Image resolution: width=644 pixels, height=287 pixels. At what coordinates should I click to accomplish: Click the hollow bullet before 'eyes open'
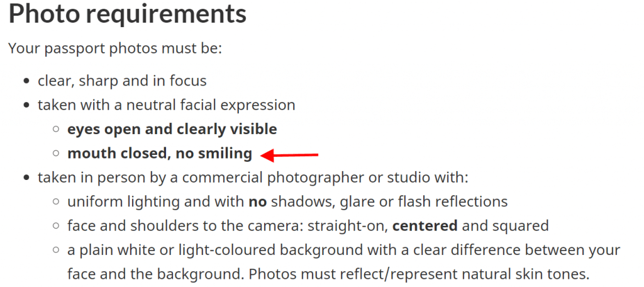[x=56, y=130]
